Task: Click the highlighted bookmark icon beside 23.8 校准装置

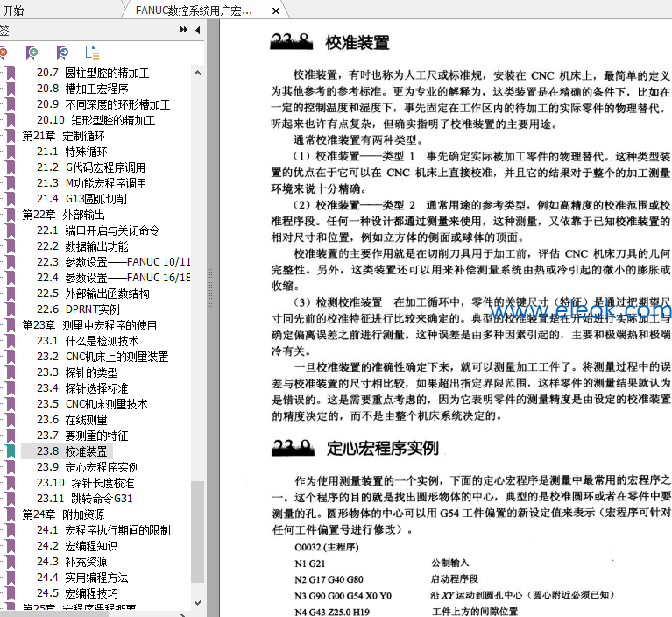Action: click(x=11, y=451)
